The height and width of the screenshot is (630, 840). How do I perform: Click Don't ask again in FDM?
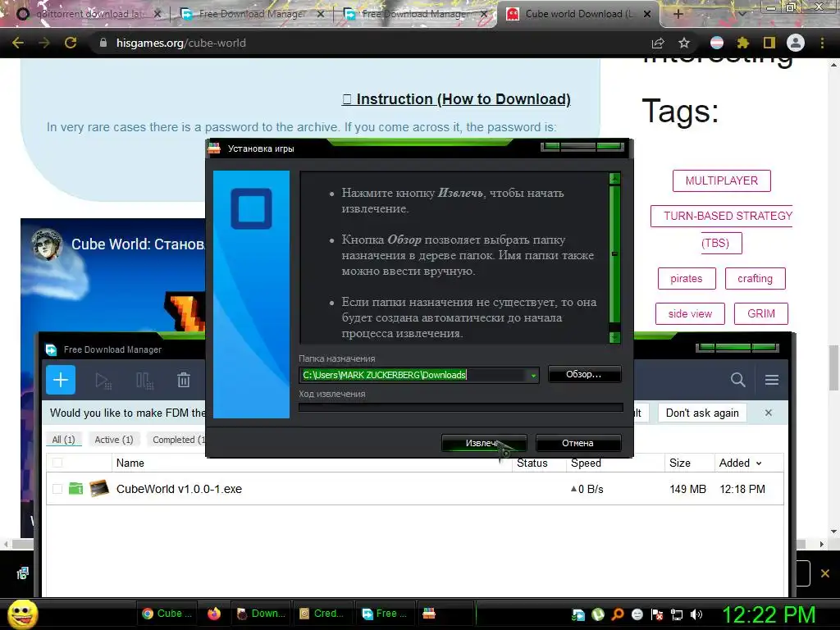coord(702,413)
